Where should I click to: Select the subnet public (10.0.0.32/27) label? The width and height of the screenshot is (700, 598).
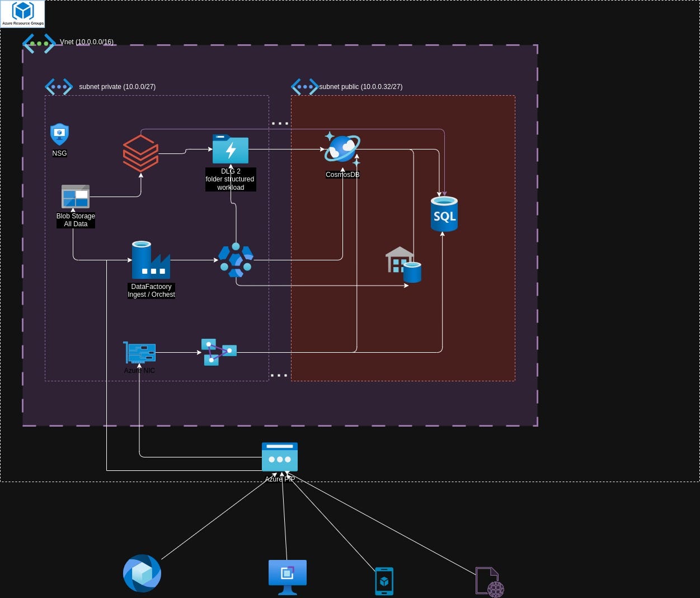pyautogui.click(x=360, y=87)
